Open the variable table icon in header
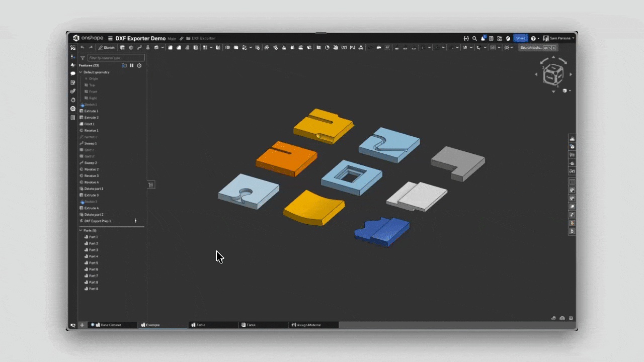The image size is (644, 362). tap(466, 38)
